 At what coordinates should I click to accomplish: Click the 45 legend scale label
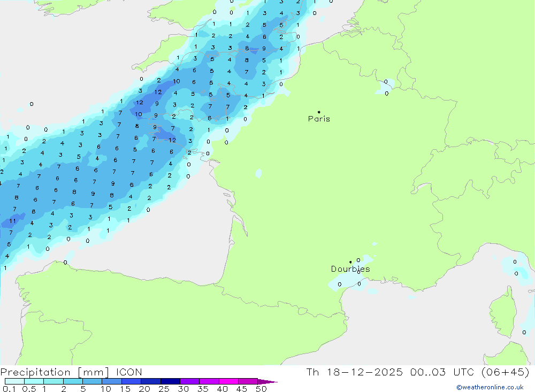point(242,389)
